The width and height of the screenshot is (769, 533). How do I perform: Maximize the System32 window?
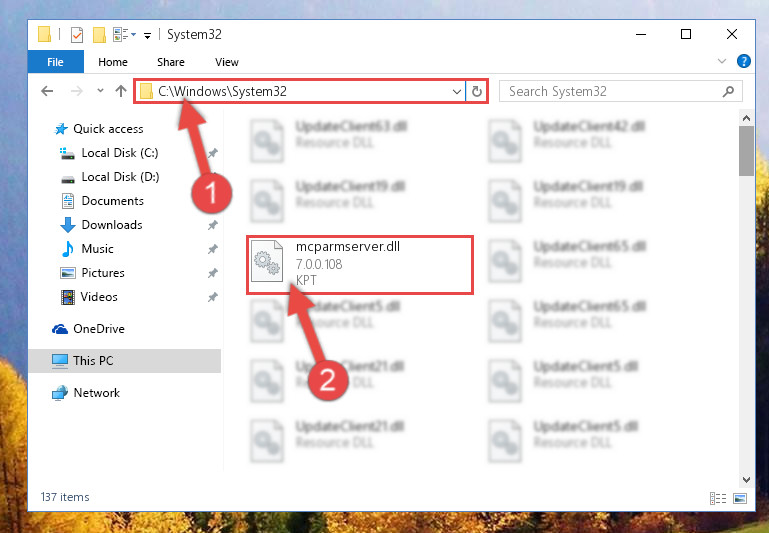pos(686,34)
